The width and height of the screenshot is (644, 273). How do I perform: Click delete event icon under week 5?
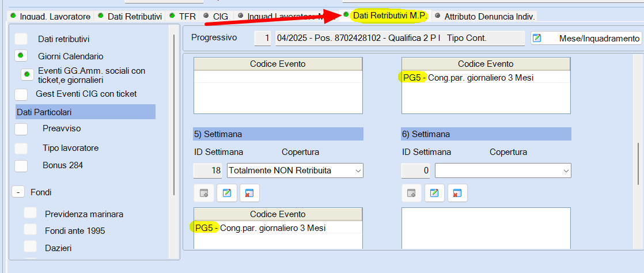click(x=249, y=193)
